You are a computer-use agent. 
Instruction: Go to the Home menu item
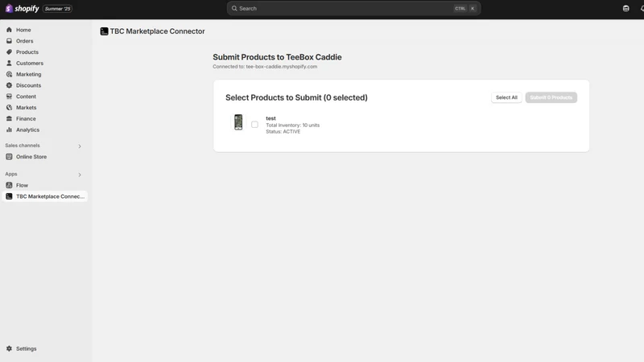coord(23,30)
